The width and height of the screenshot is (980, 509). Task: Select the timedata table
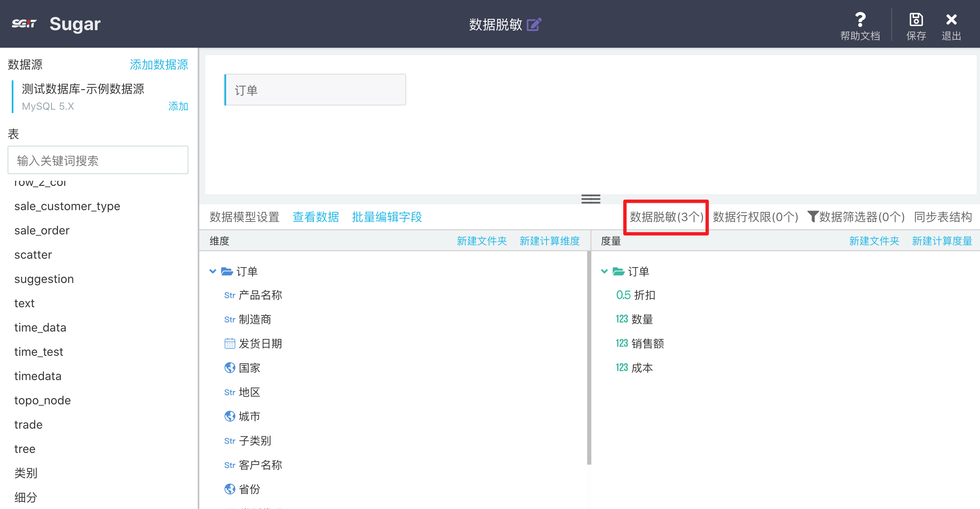(x=38, y=376)
